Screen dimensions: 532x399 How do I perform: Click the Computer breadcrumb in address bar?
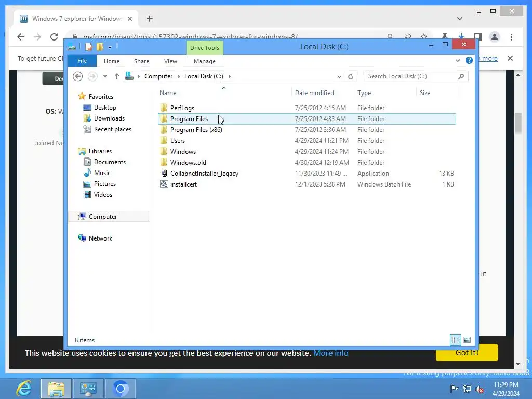158,76
